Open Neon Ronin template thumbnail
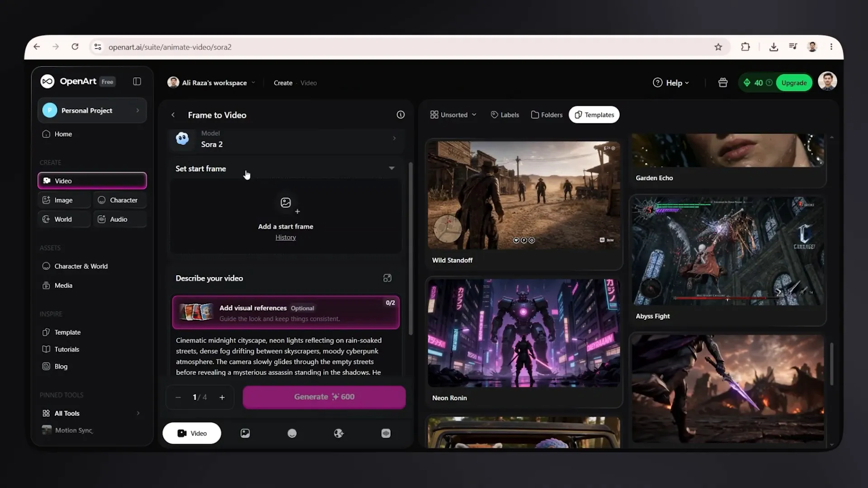The width and height of the screenshot is (868, 488). coord(524,333)
